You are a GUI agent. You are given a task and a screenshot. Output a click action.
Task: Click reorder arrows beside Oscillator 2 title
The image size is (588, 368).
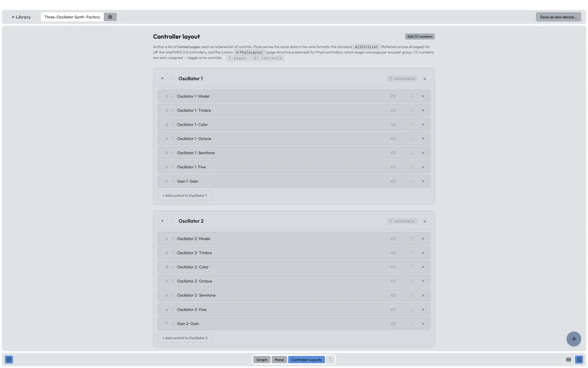[171, 221]
